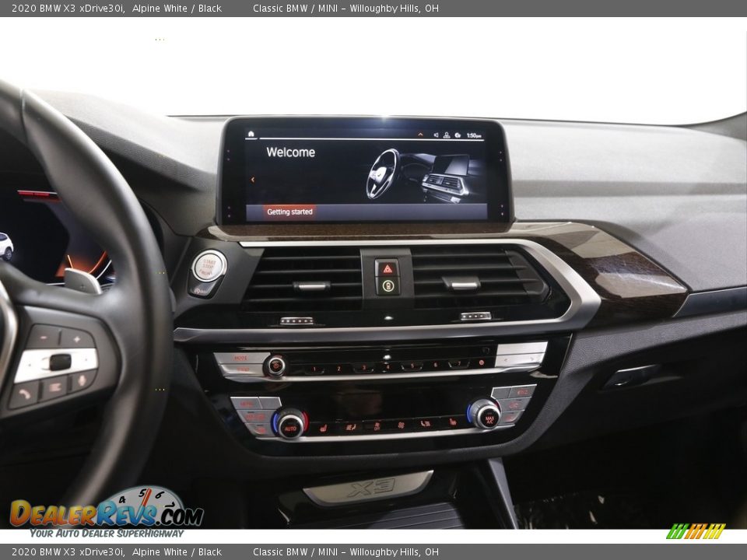Click the steering wheel list menu button
Screen dimensions: 747x560
(54, 387)
